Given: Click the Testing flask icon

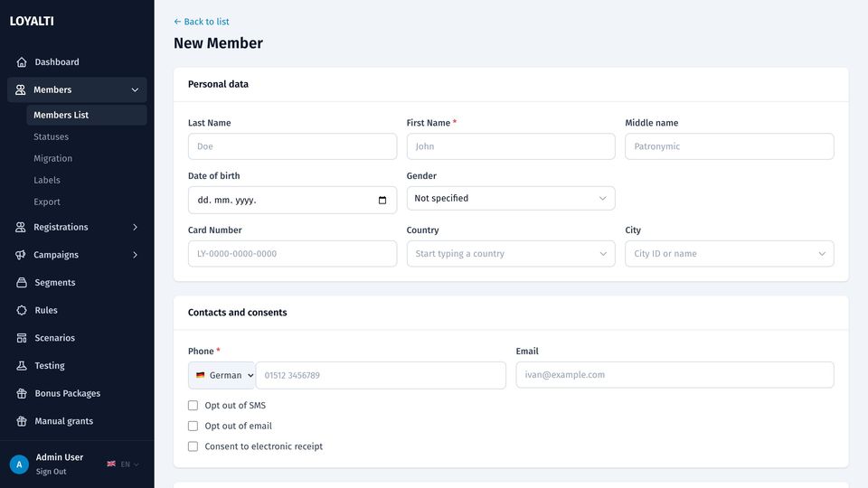Looking at the screenshot, I should click(x=22, y=365).
